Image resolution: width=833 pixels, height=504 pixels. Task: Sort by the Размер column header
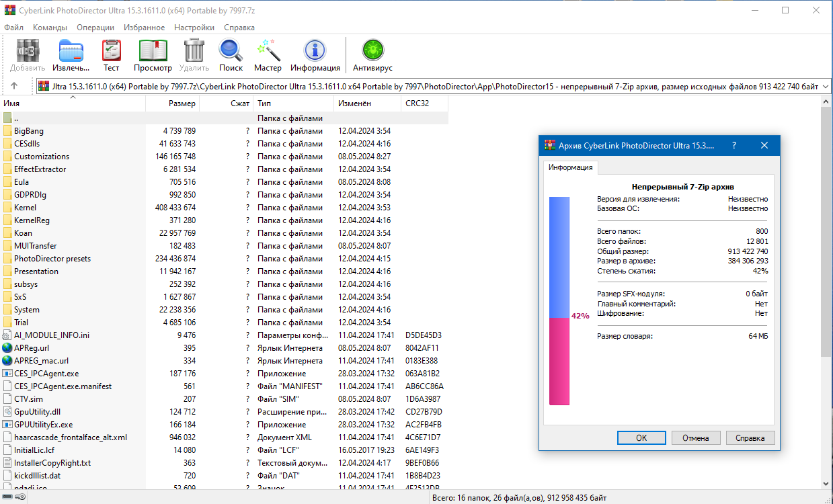(x=173, y=103)
